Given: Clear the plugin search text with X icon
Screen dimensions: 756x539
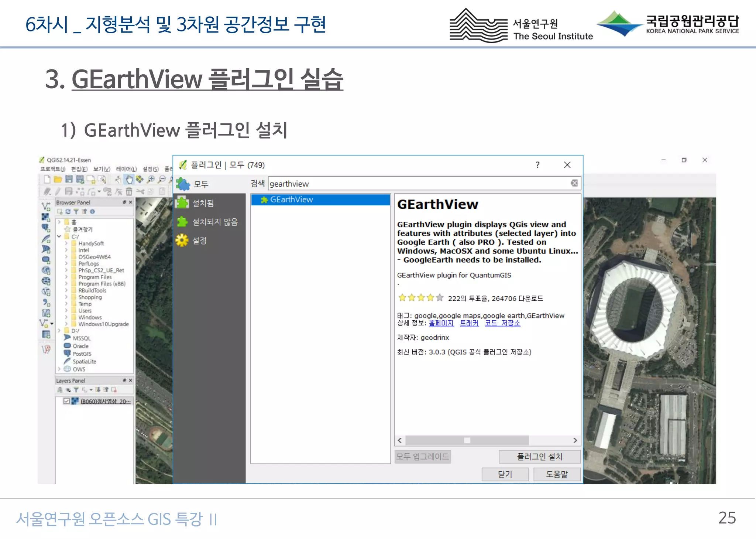Looking at the screenshot, I should (x=574, y=183).
